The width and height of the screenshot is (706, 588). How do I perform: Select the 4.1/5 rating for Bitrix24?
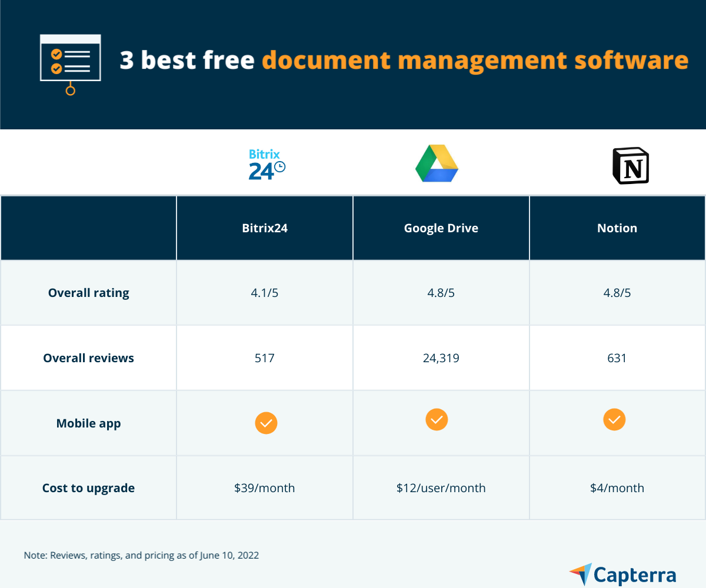(265, 293)
